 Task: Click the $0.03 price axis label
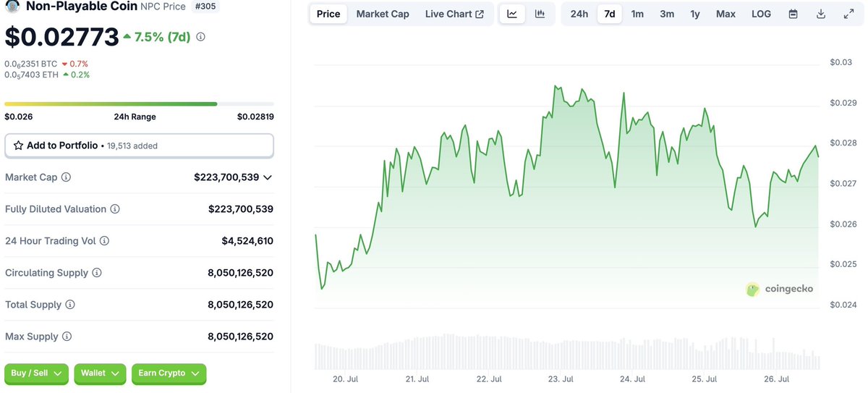[841, 63]
